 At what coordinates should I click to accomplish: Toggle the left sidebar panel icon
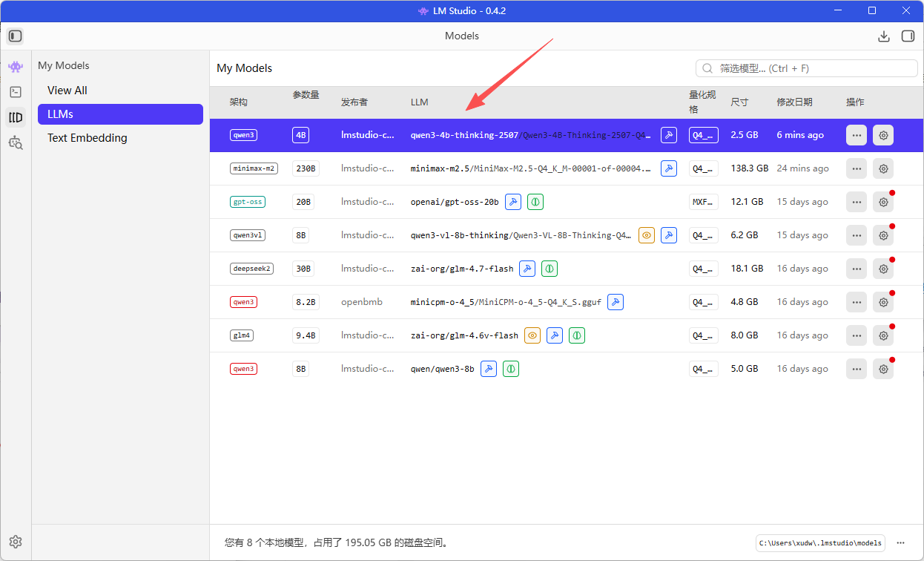point(16,36)
